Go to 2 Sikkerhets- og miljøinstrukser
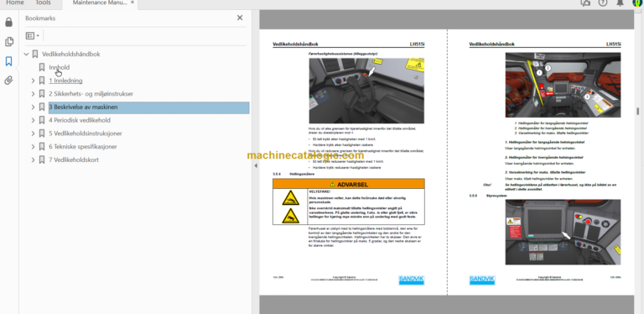The height and width of the screenshot is (314, 644). [91, 94]
